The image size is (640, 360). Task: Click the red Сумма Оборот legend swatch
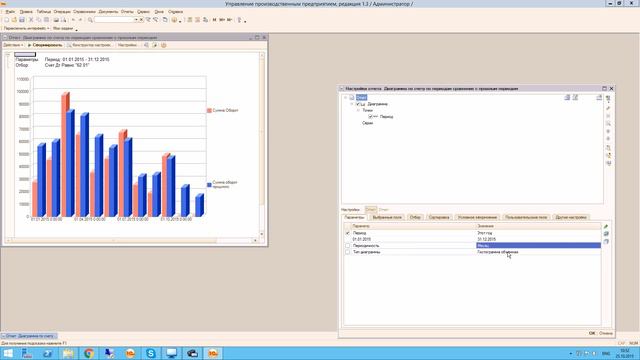coord(209,111)
